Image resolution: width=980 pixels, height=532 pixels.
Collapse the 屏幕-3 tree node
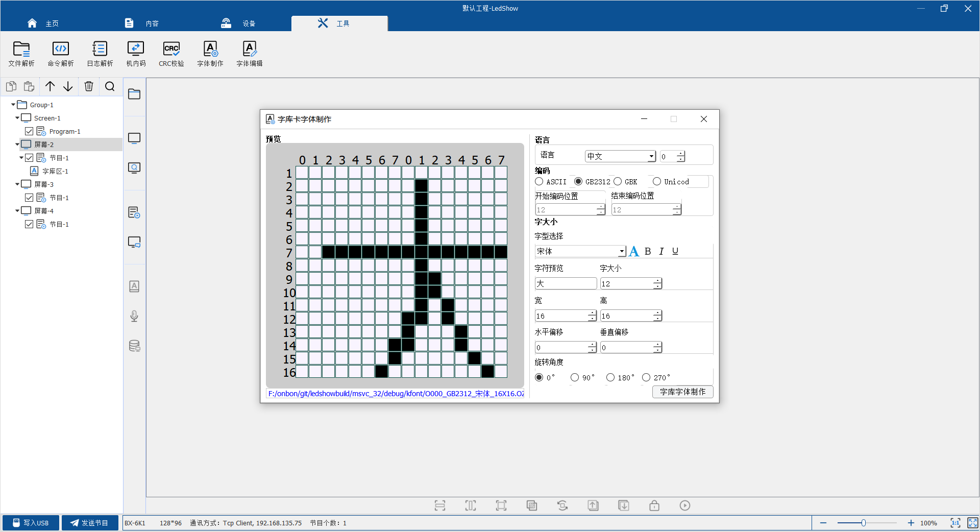tap(17, 184)
